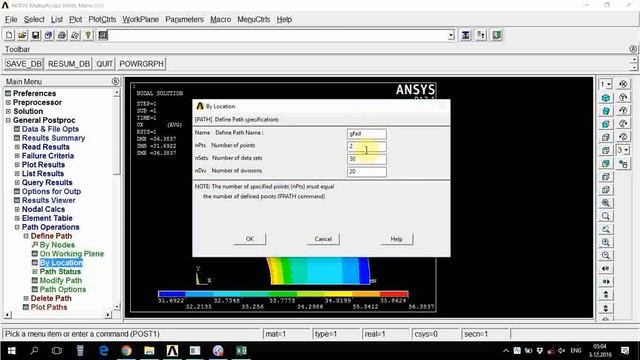Click the SAVE_DB toolbar button
The image size is (640, 360).
[x=24, y=64]
